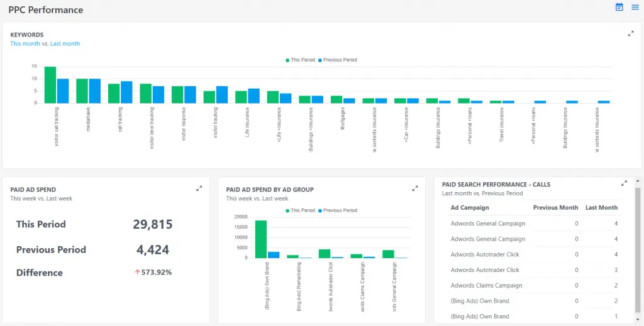Sort by the Ad Campaign column header
The height and width of the screenshot is (326, 644).
(470, 207)
